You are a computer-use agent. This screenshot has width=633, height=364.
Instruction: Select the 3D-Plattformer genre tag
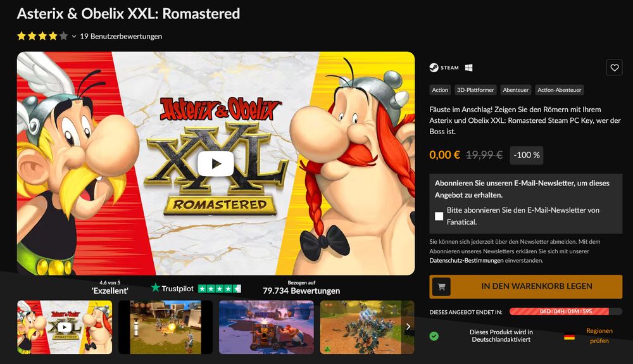click(x=475, y=90)
